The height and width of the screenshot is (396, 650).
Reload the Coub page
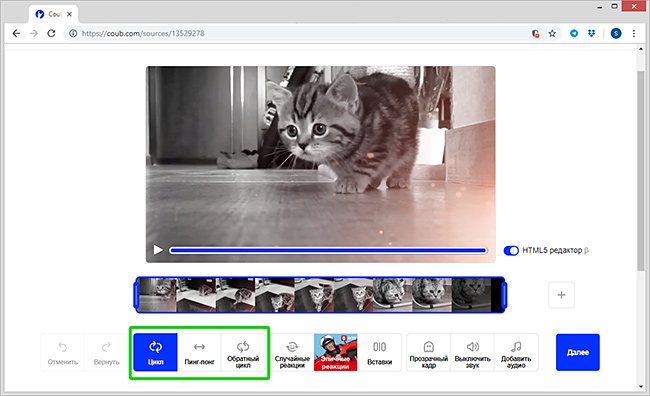pos(51,33)
